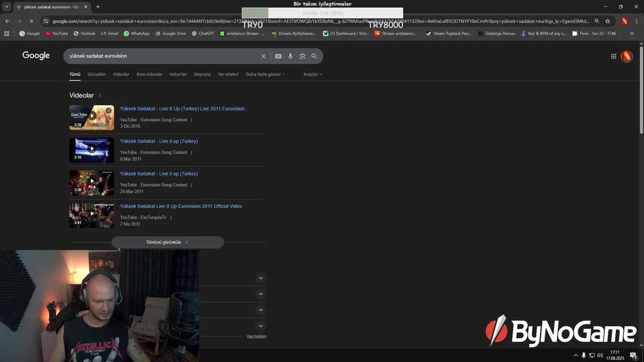This screenshot has height=362, width=644.
Task: Open the Google apps grid
Action: click(614, 56)
